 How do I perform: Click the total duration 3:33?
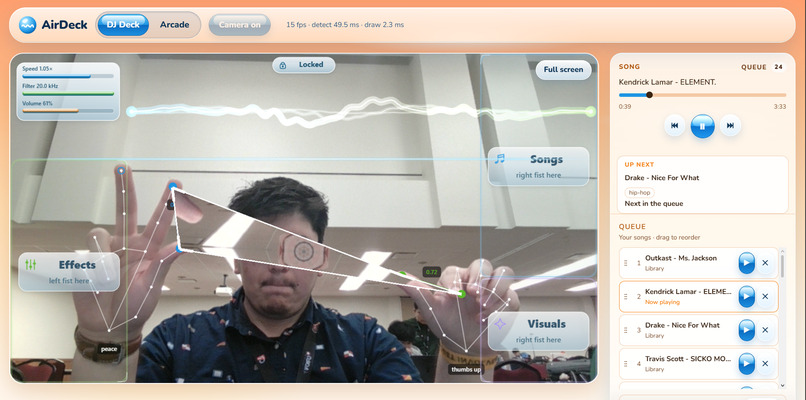[x=780, y=107]
